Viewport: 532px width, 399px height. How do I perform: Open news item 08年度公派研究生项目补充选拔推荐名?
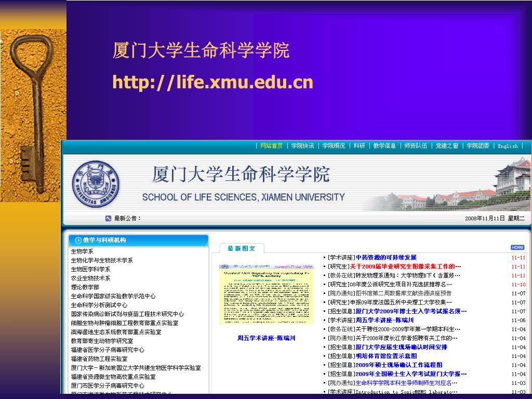tap(401, 284)
